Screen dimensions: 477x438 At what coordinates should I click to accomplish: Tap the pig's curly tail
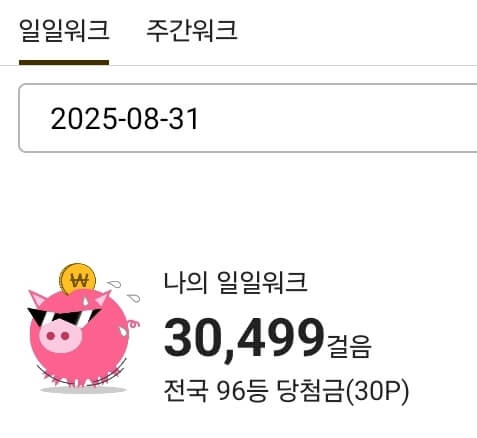coord(134,324)
